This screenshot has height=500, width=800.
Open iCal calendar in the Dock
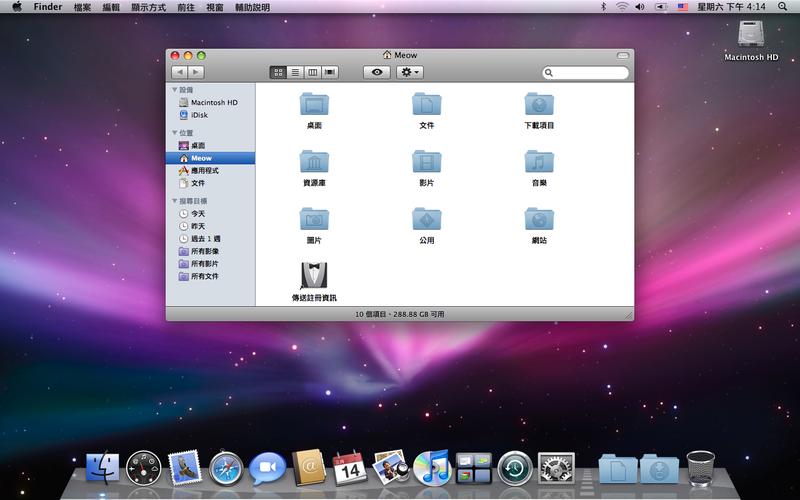(x=349, y=468)
